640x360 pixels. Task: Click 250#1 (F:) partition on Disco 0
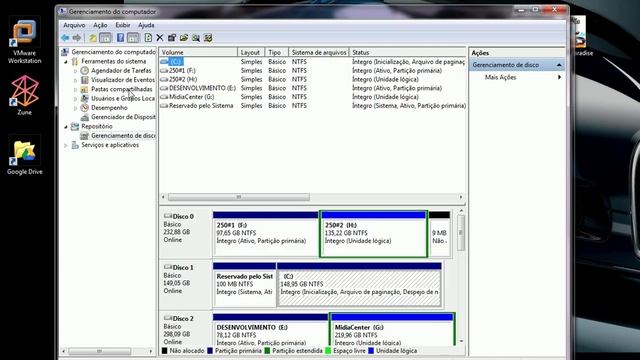(266, 234)
